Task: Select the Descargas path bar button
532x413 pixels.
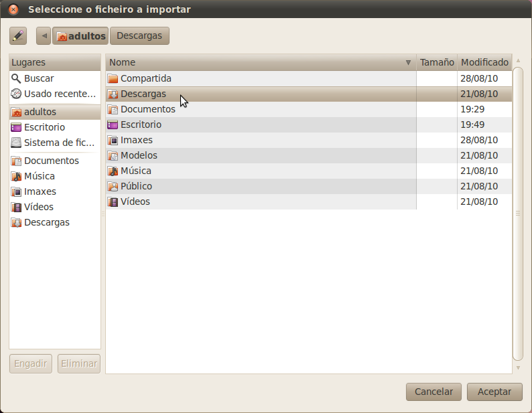Action: (139, 35)
